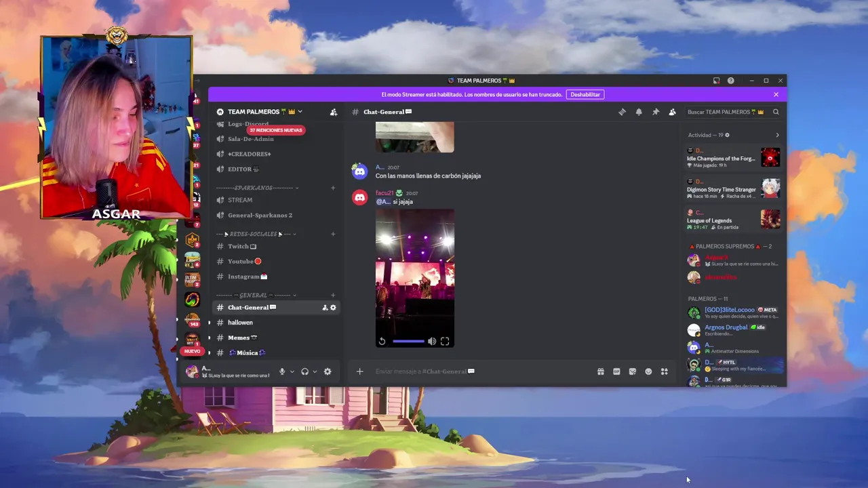Collapse the REDES-SOCIALES category
This screenshot has height=488, width=868.
pyautogui.click(x=256, y=234)
